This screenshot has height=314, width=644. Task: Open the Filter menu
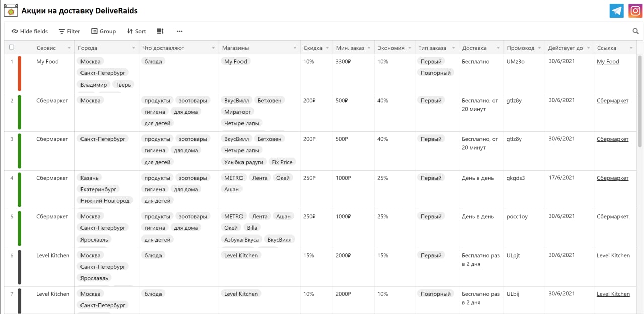[x=69, y=31]
